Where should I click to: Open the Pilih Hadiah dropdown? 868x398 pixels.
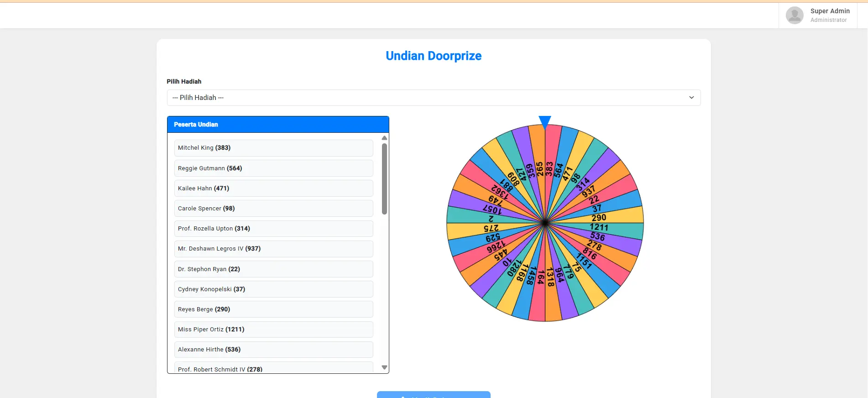click(433, 98)
